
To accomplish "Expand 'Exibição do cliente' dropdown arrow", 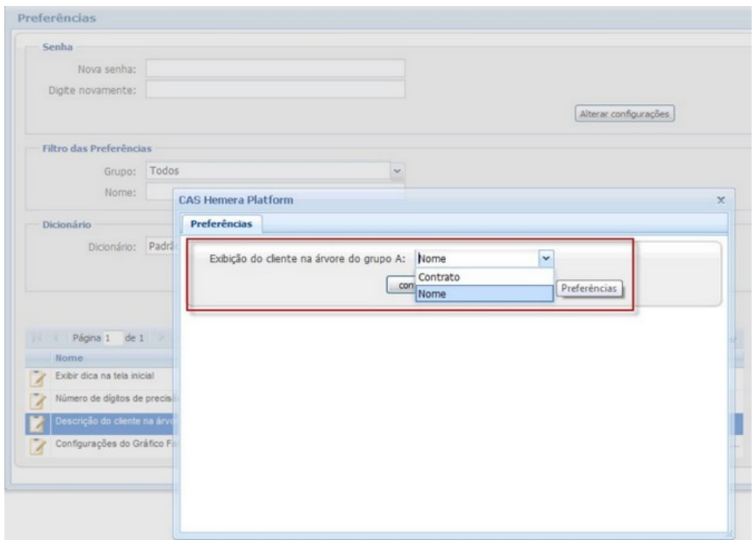I will coord(546,258).
